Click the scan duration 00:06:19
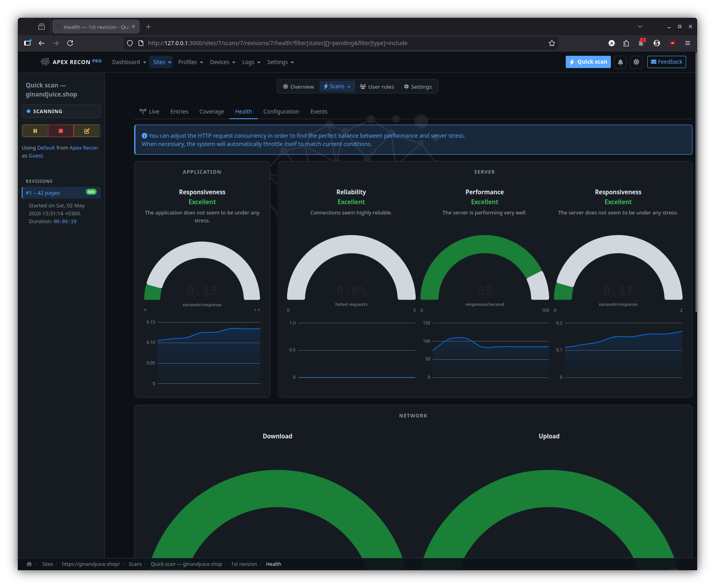Screen dimensions: 715x588 [65, 222]
